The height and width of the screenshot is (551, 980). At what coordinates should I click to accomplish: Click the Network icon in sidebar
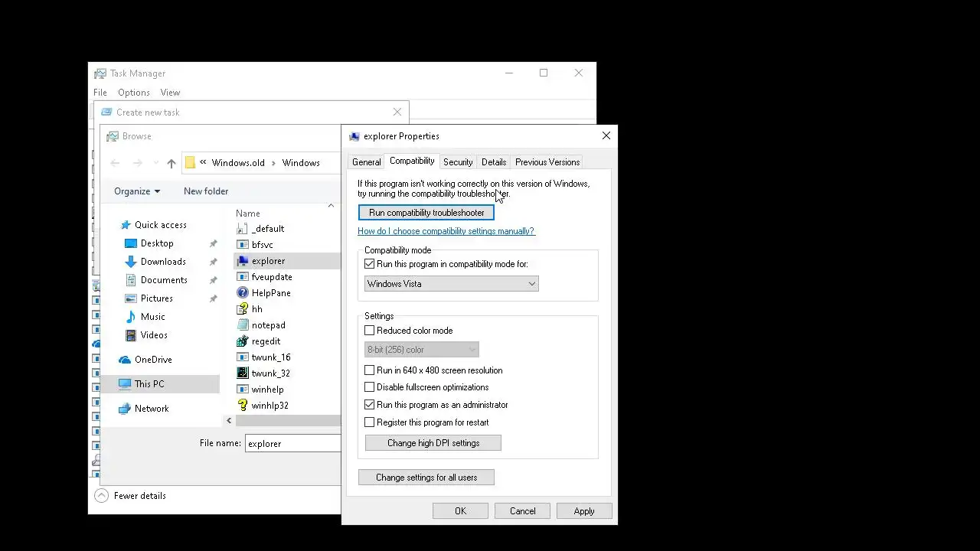click(x=125, y=409)
